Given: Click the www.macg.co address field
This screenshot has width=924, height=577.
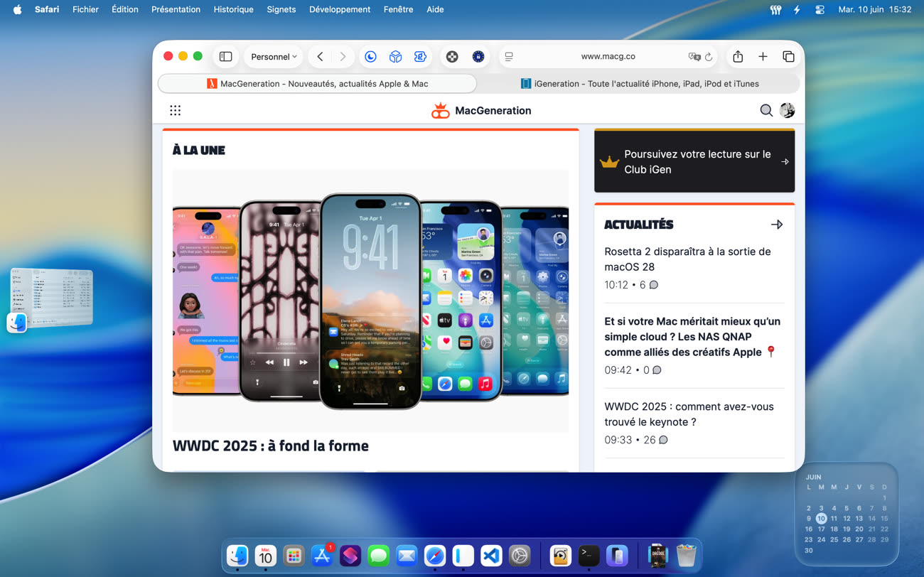Looking at the screenshot, I should click(x=608, y=57).
